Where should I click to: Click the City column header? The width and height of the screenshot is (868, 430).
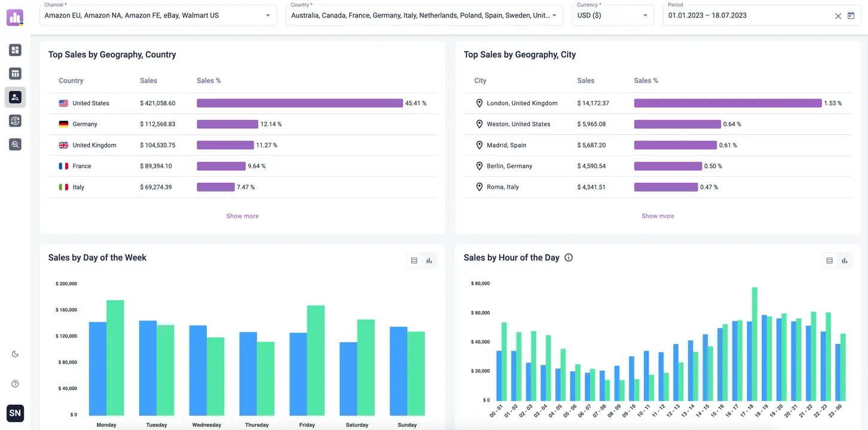(480, 81)
